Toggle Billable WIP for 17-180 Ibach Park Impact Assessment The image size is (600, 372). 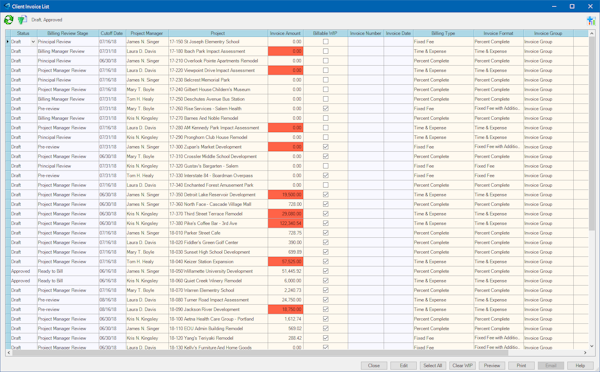pos(326,51)
